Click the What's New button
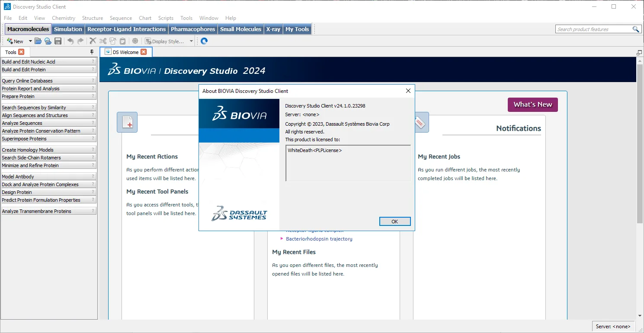The width and height of the screenshot is (644, 333). click(x=533, y=105)
